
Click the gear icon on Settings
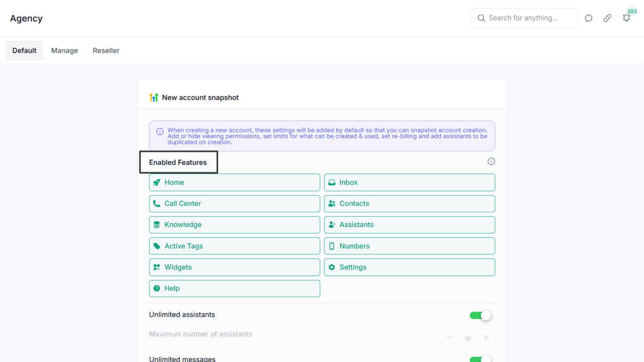pos(332,267)
